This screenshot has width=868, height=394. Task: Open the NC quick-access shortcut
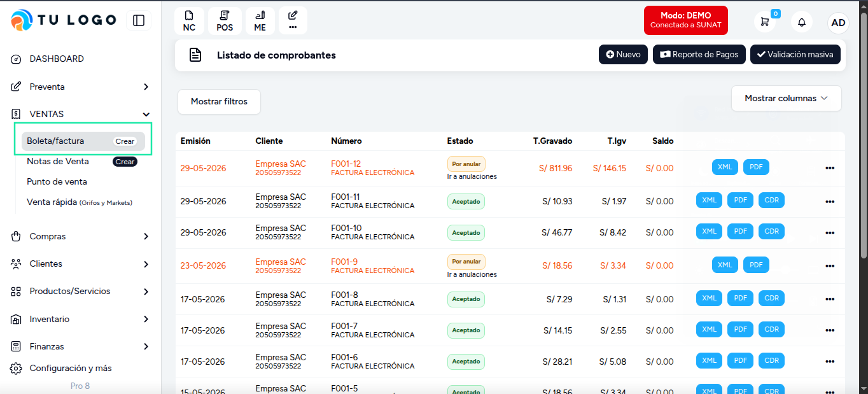[x=189, y=21]
